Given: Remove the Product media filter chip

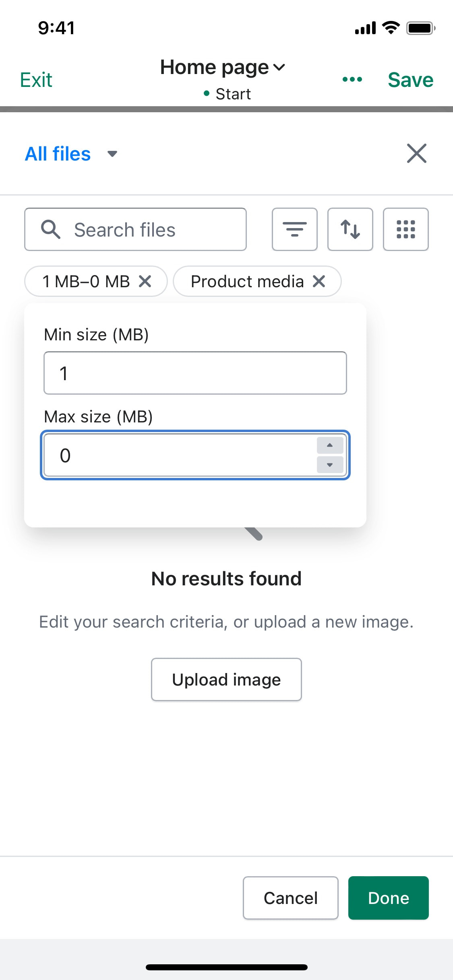Looking at the screenshot, I should click(x=319, y=281).
